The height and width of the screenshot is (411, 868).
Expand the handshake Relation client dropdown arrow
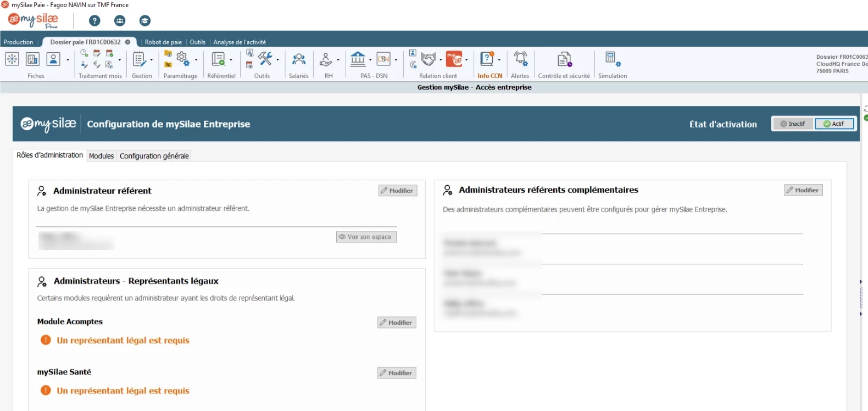point(441,60)
